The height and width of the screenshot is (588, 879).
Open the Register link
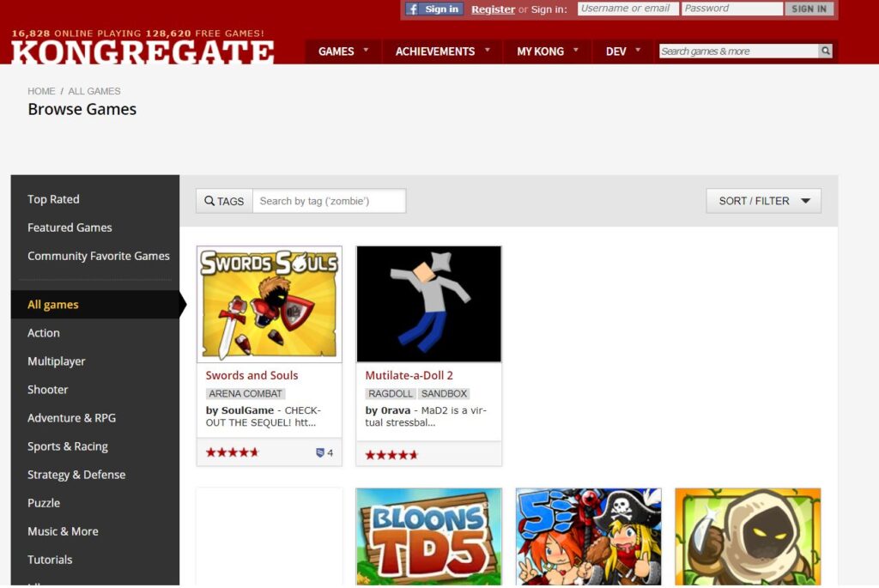493,9
